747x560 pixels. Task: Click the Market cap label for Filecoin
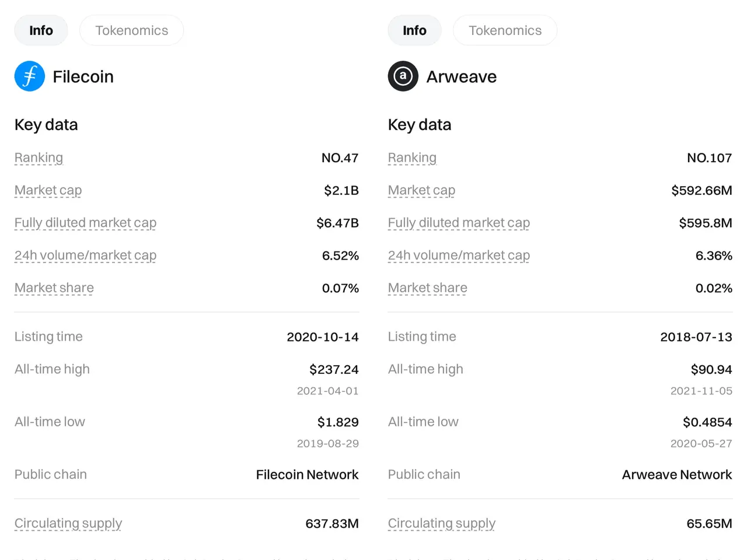coord(48,190)
